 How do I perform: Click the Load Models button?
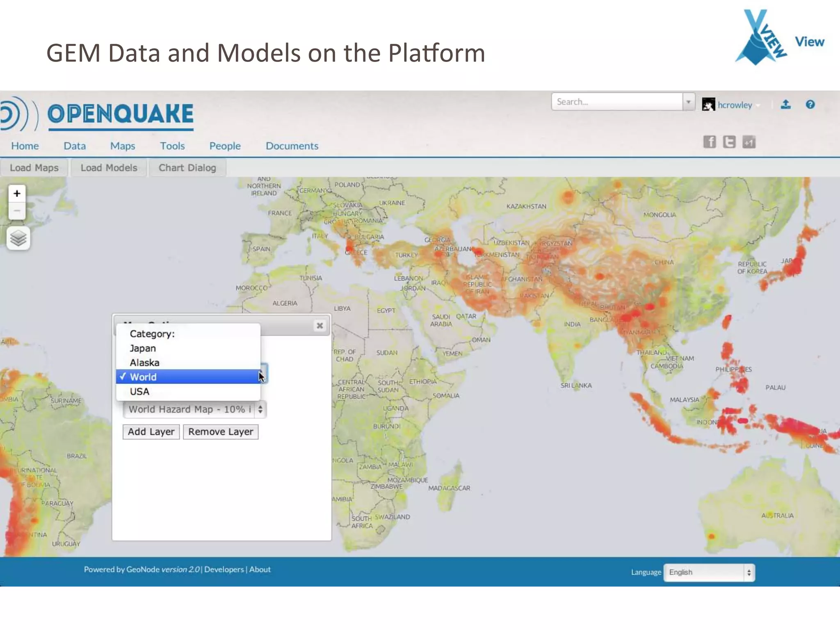pos(109,168)
